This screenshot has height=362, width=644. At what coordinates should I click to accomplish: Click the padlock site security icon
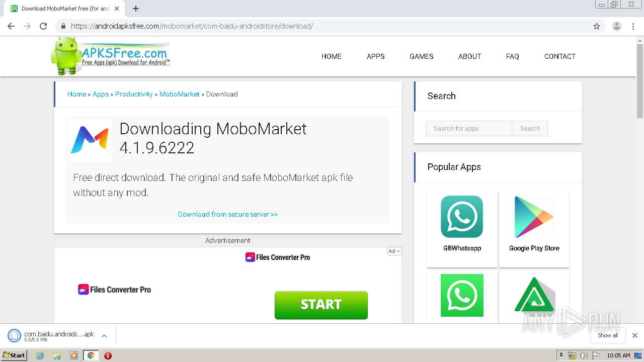(x=63, y=26)
